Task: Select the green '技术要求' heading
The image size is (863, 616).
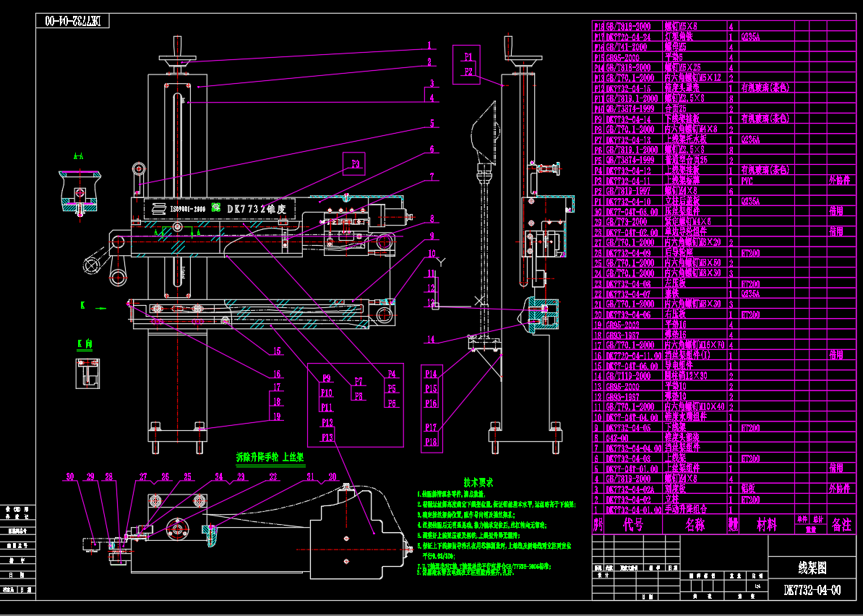Action: [478, 483]
